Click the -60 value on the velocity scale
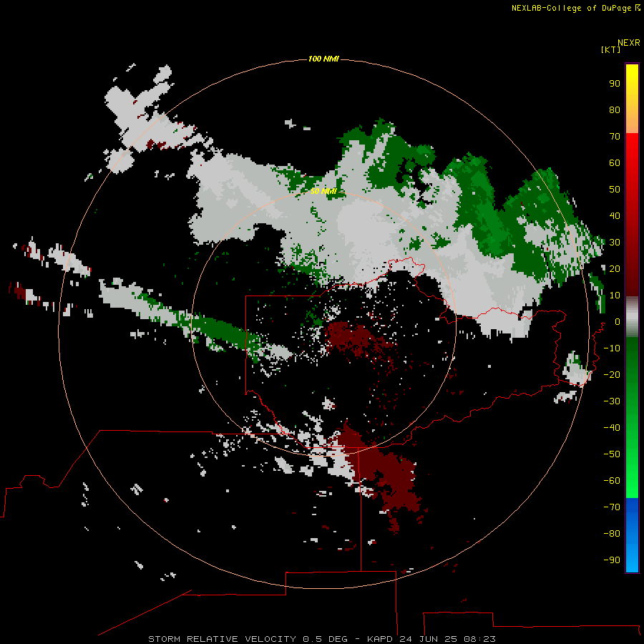 [x=612, y=481]
